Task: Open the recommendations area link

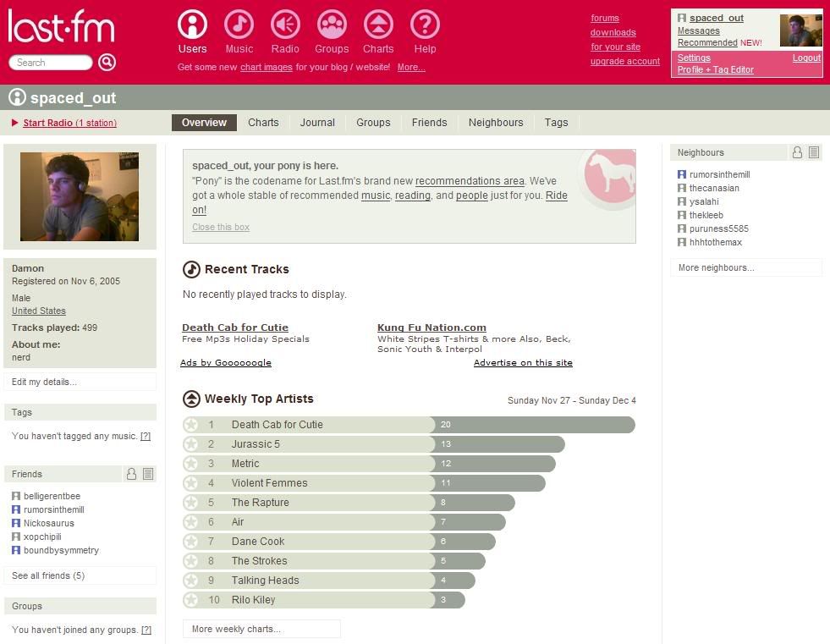Action: point(470,181)
